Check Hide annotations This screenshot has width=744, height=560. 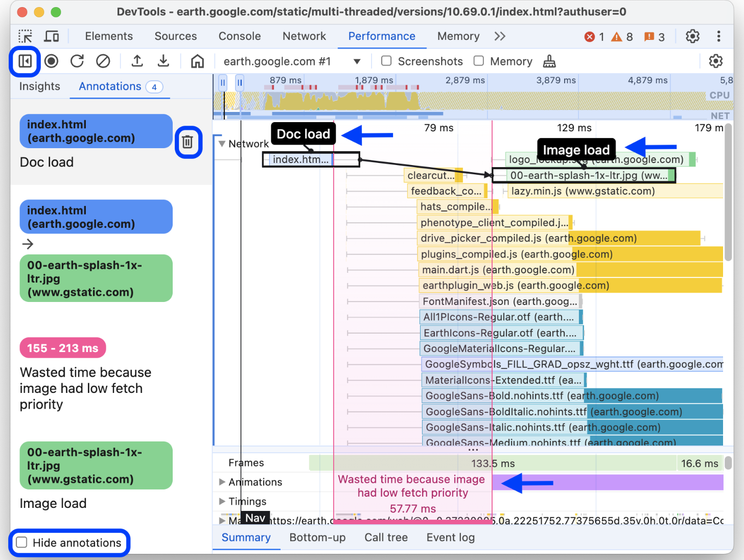[x=22, y=543]
